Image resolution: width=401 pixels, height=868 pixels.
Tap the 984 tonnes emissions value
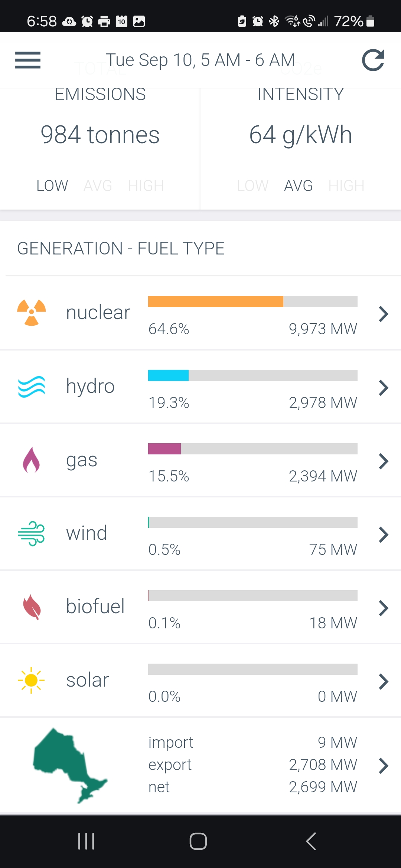coord(100,135)
